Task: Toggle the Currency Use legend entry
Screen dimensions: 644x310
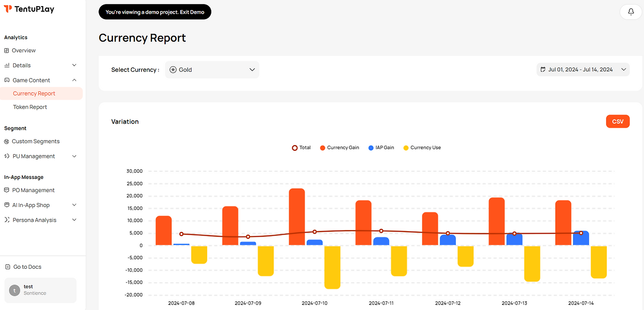Action: [x=422, y=148]
